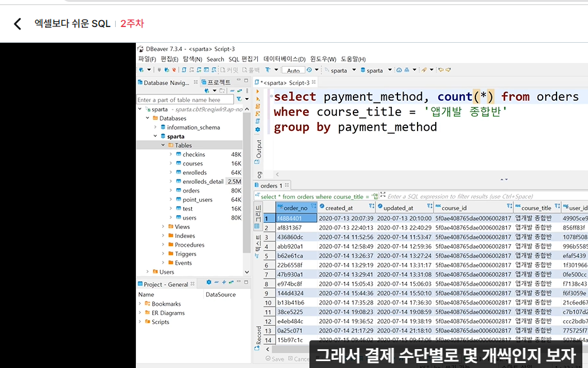Expand the checkins table node

click(170, 154)
